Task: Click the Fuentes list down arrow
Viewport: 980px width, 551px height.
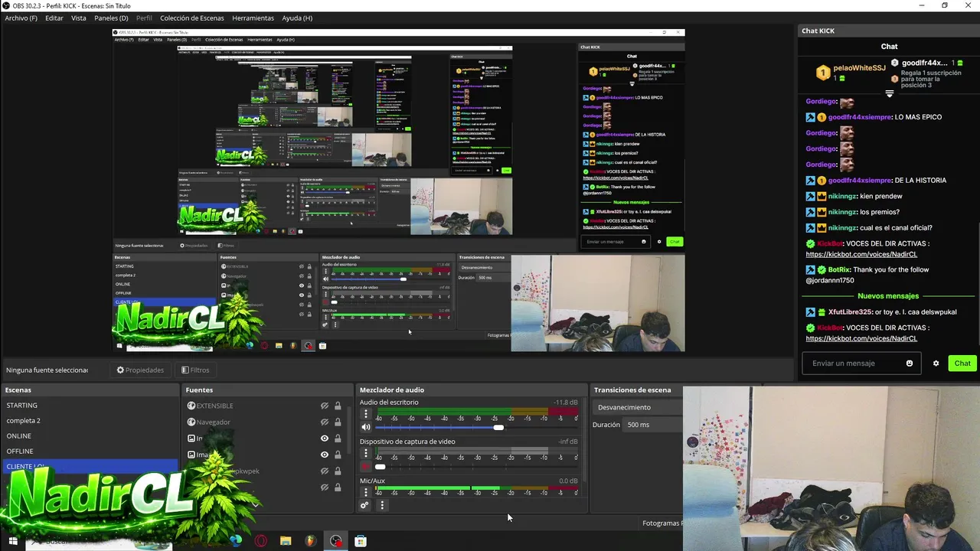Action: (x=256, y=504)
